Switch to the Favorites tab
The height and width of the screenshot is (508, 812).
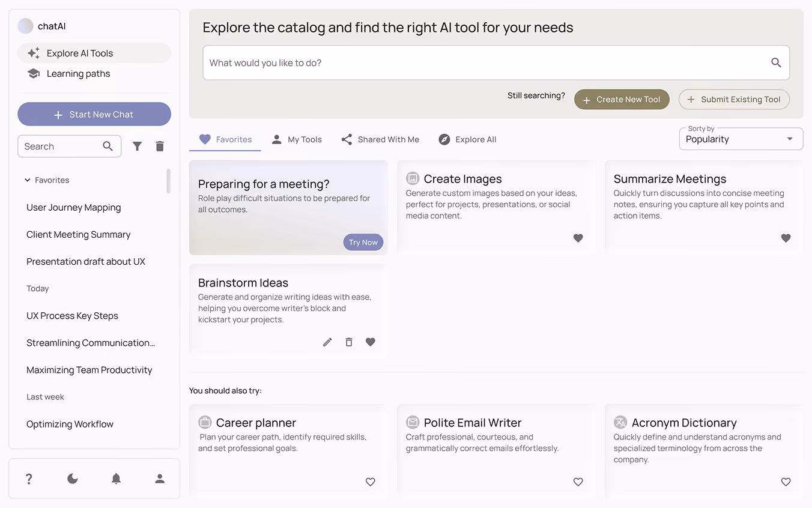click(x=225, y=139)
